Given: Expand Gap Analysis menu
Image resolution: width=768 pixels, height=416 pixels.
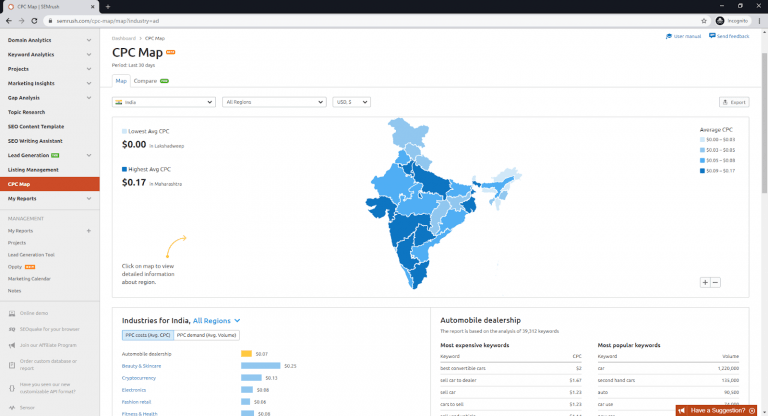Looking at the screenshot, I should pos(49,98).
